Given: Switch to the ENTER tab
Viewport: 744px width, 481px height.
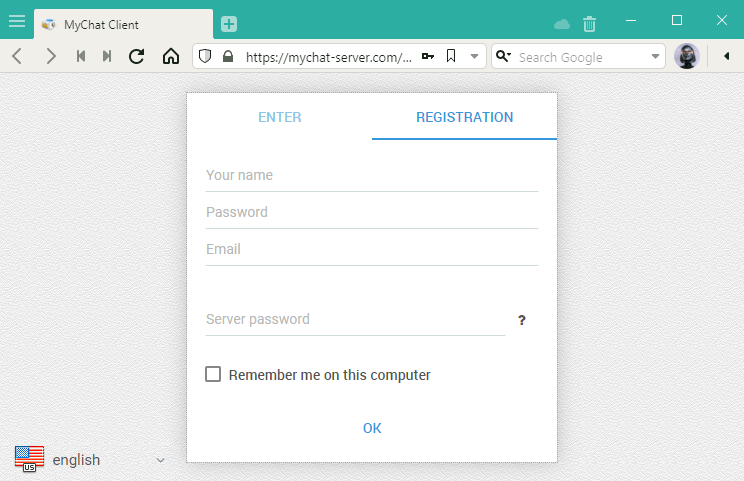Looking at the screenshot, I should pos(280,117).
